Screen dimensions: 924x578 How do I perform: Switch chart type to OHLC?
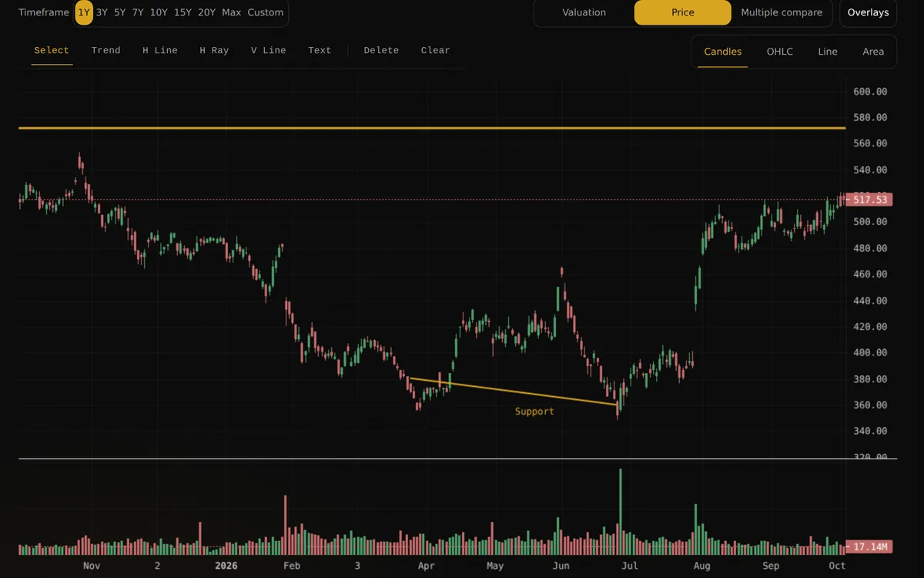click(x=779, y=52)
